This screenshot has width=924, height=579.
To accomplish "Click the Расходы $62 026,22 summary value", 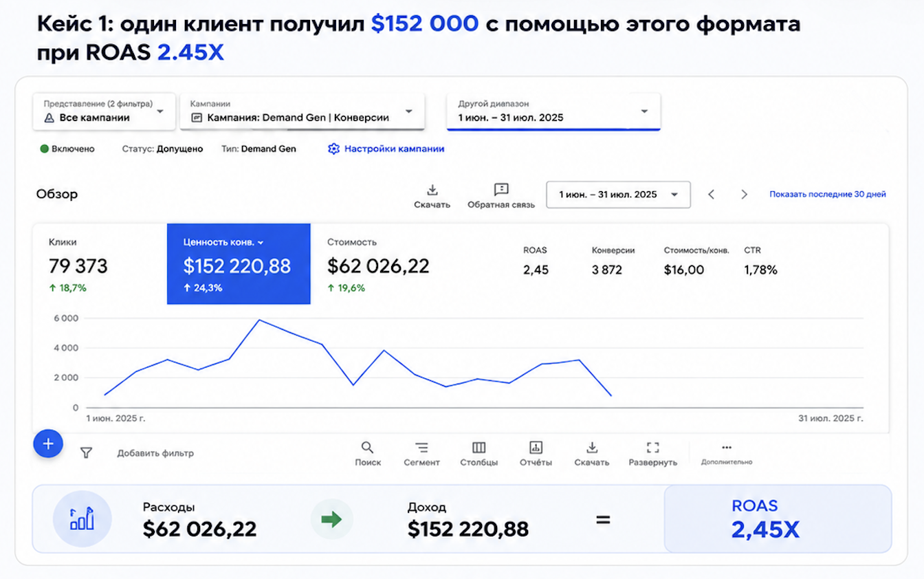I will click(199, 529).
